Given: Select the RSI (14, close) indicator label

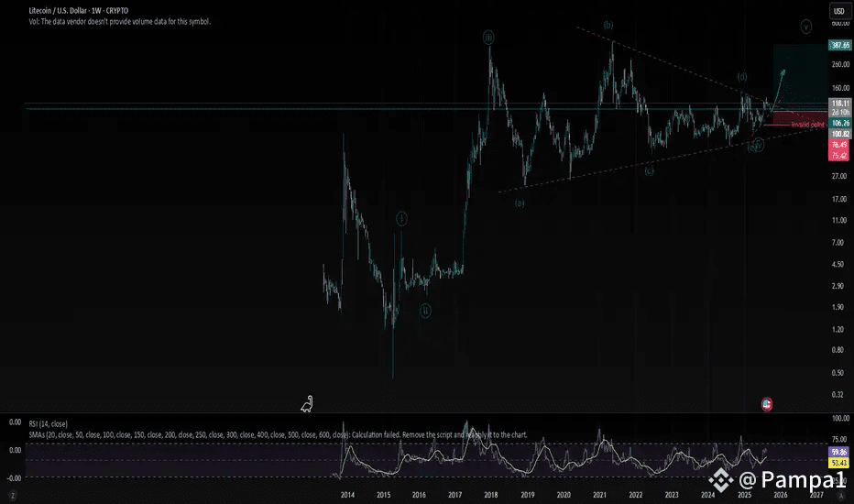Looking at the screenshot, I should (48, 424).
